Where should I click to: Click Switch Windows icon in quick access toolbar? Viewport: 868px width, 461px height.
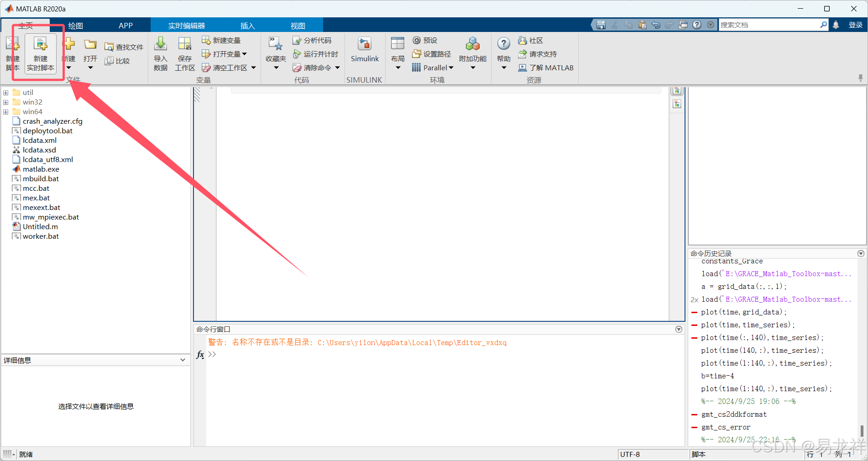pyautogui.click(x=683, y=25)
